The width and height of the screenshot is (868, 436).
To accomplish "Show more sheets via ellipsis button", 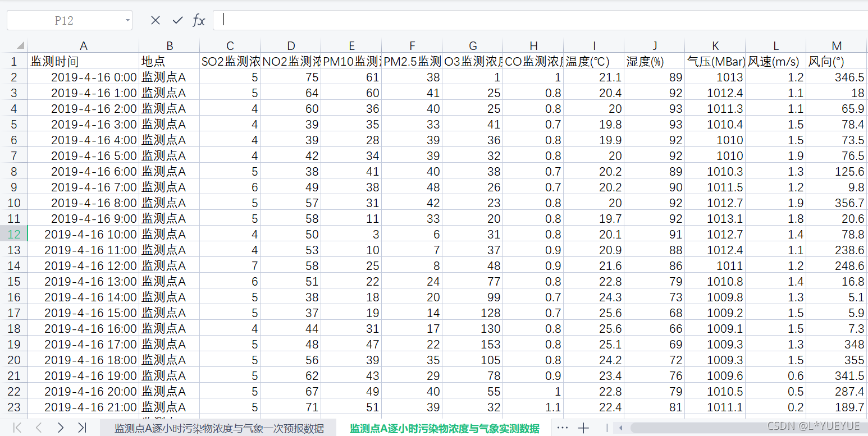I will pos(562,428).
